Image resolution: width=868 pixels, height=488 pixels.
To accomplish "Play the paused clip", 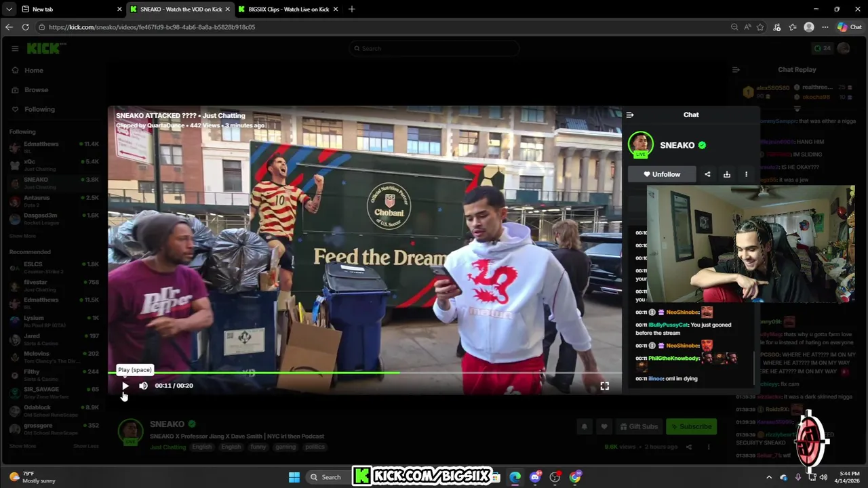I will coord(125,386).
